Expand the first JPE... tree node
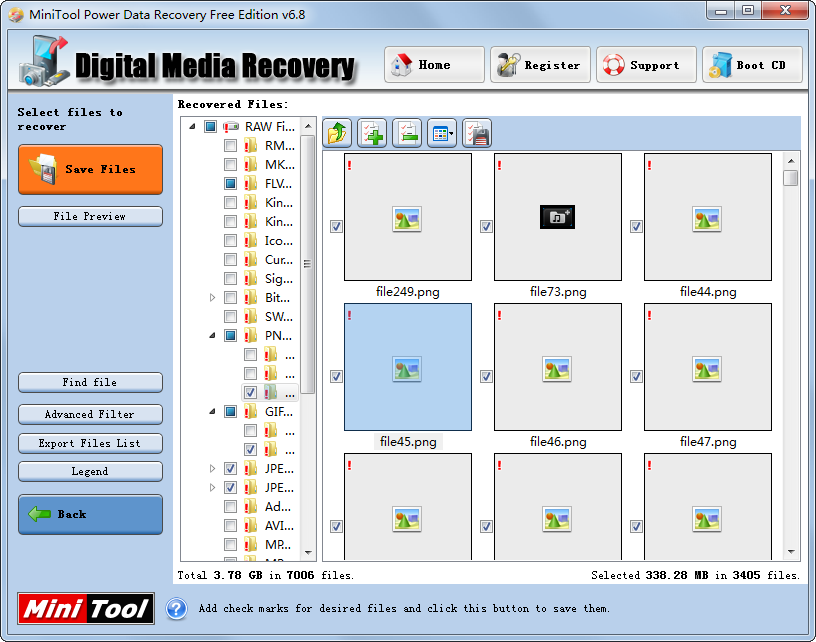The height and width of the screenshot is (642, 816). coord(212,469)
